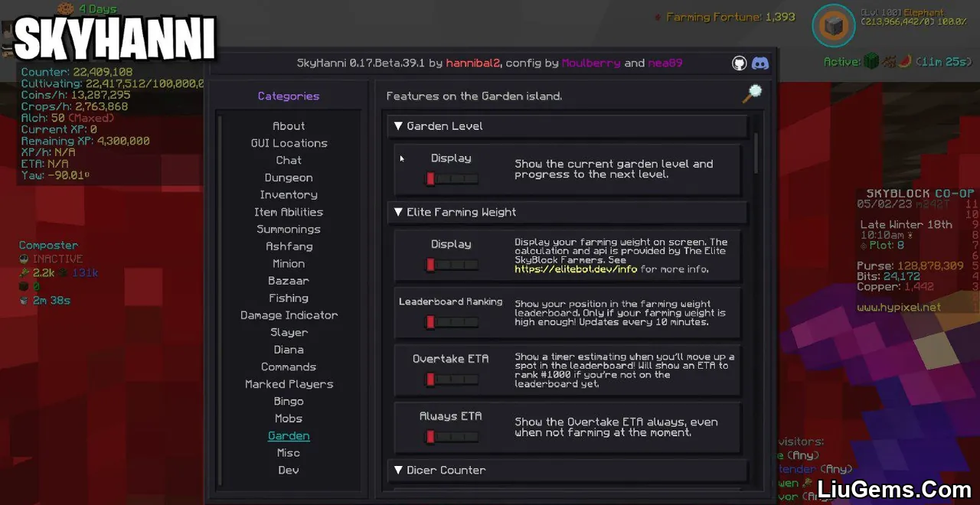Click the Composter 2m 38s timer line

(44, 301)
